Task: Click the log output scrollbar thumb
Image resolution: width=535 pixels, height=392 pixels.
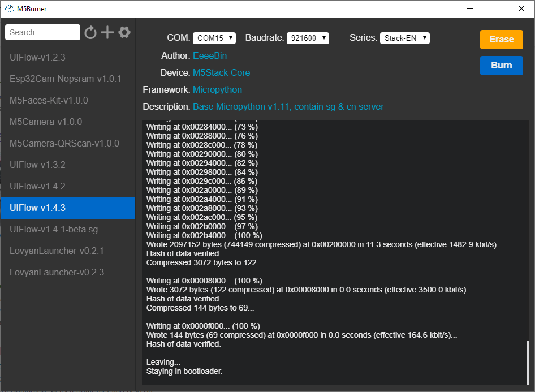Action: pyautogui.click(x=527, y=363)
